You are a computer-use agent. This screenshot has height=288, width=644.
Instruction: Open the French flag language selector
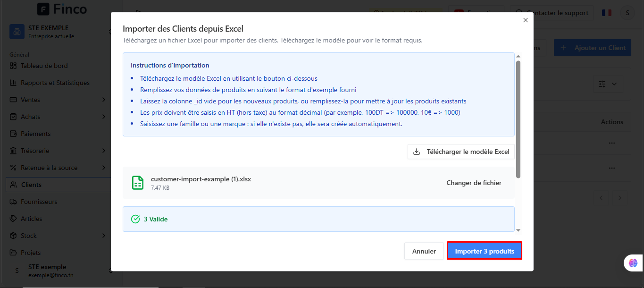606,13
